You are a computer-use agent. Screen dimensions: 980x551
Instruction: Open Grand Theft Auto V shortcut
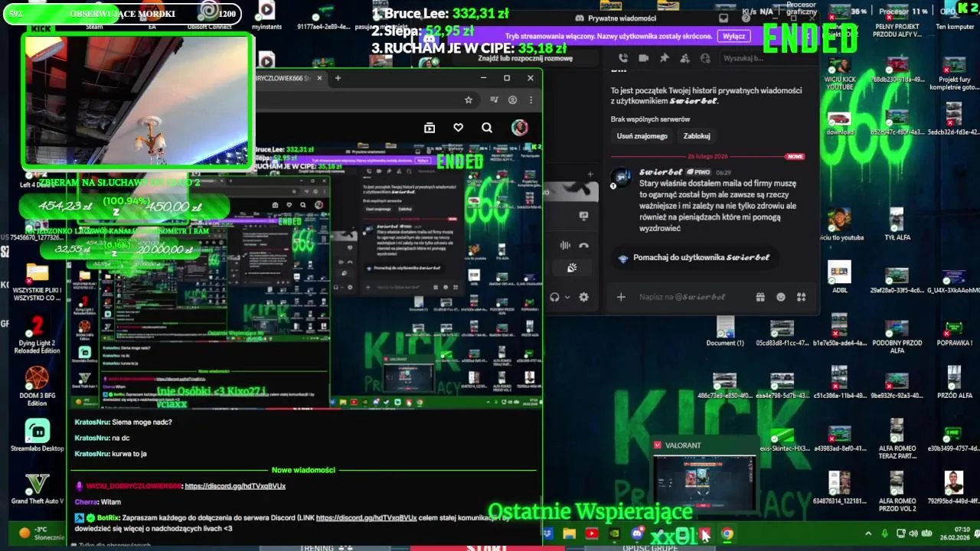[x=37, y=488]
